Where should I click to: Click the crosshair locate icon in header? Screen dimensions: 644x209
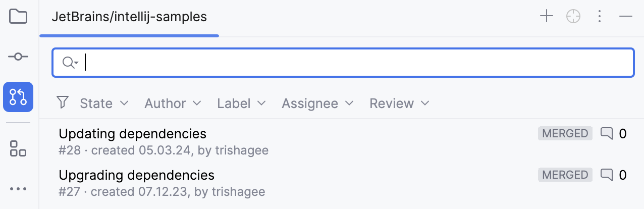pos(573,17)
